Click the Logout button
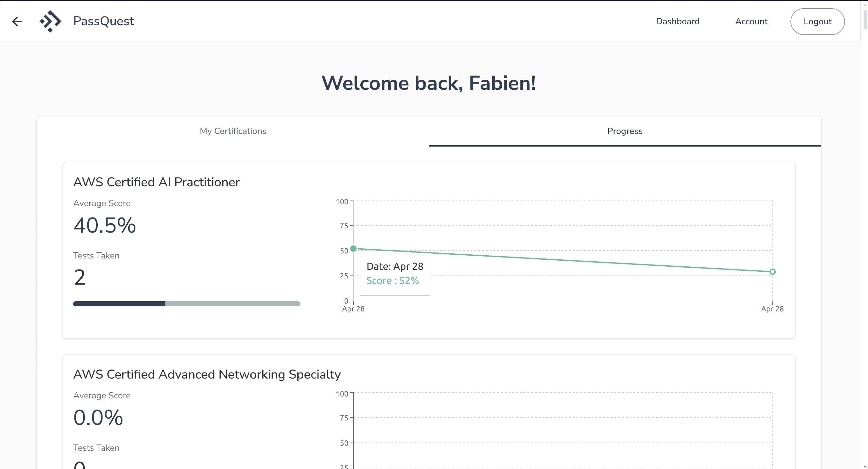This screenshot has width=868, height=469. (x=817, y=21)
